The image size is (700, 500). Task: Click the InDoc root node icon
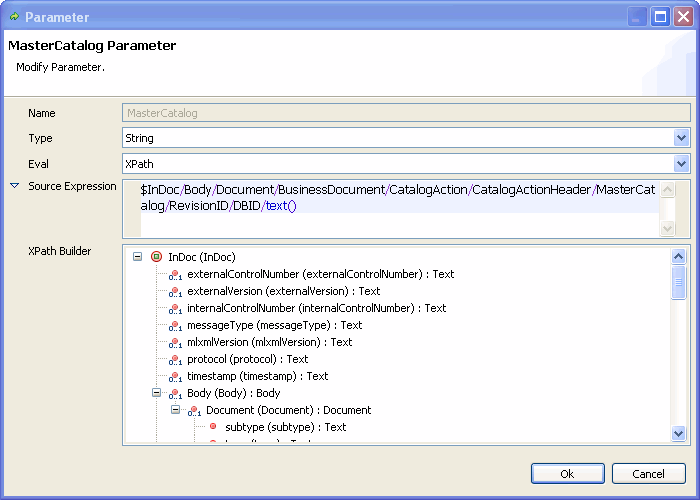click(x=156, y=257)
